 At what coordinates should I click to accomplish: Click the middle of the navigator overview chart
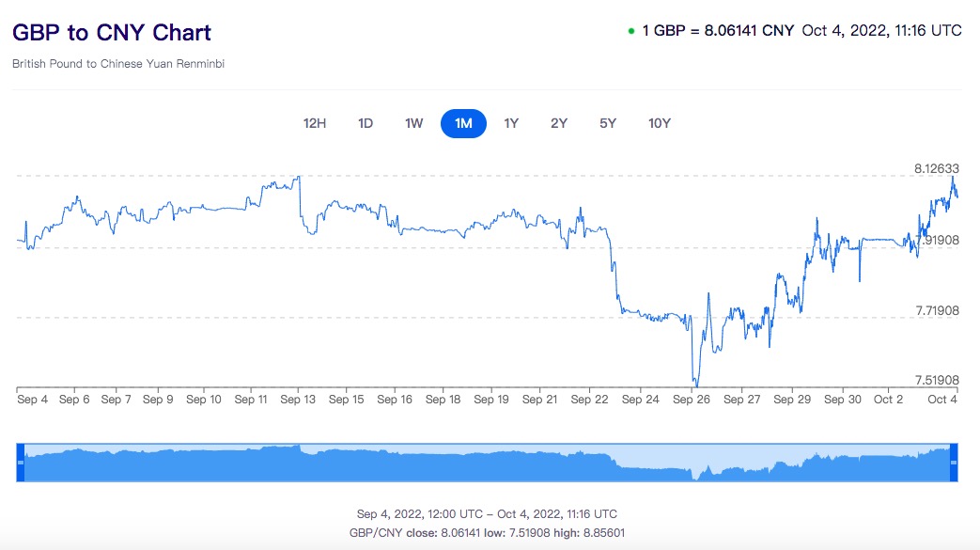click(x=487, y=464)
